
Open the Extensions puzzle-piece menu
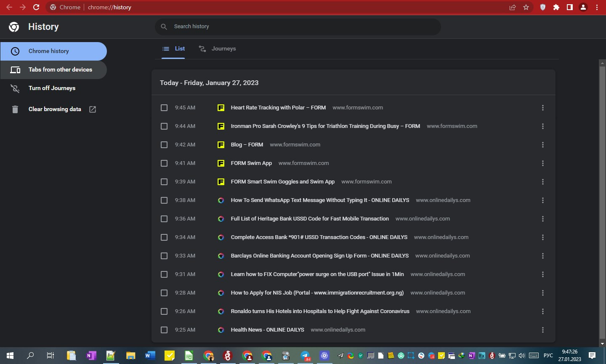pos(556,7)
